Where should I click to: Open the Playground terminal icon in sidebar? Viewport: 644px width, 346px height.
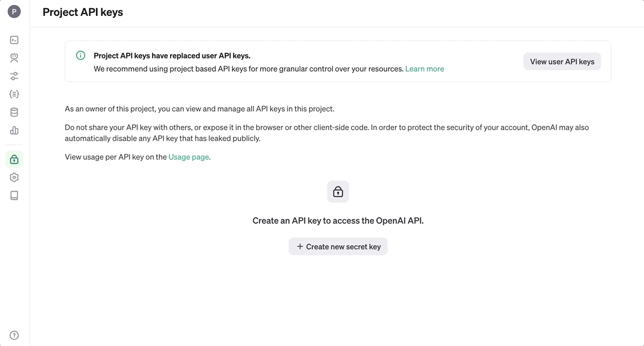coord(14,40)
